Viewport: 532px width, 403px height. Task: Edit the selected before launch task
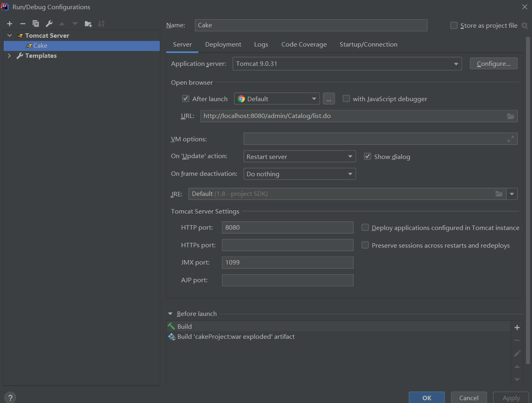pyautogui.click(x=517, y=354)
